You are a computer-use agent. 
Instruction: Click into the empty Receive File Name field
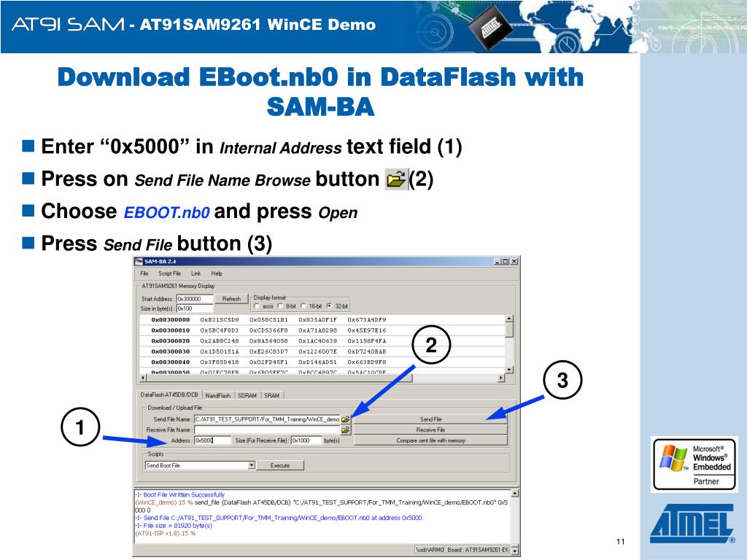coord(267,430)
